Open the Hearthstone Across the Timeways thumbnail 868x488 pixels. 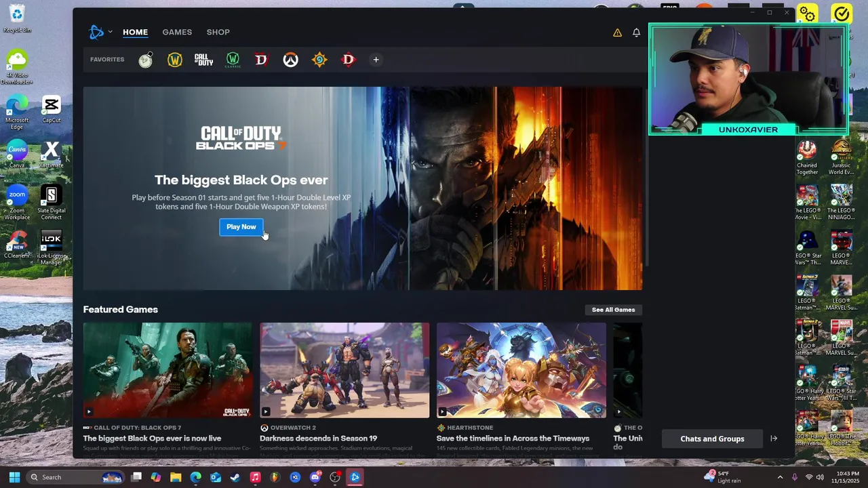tap(521, 370)
